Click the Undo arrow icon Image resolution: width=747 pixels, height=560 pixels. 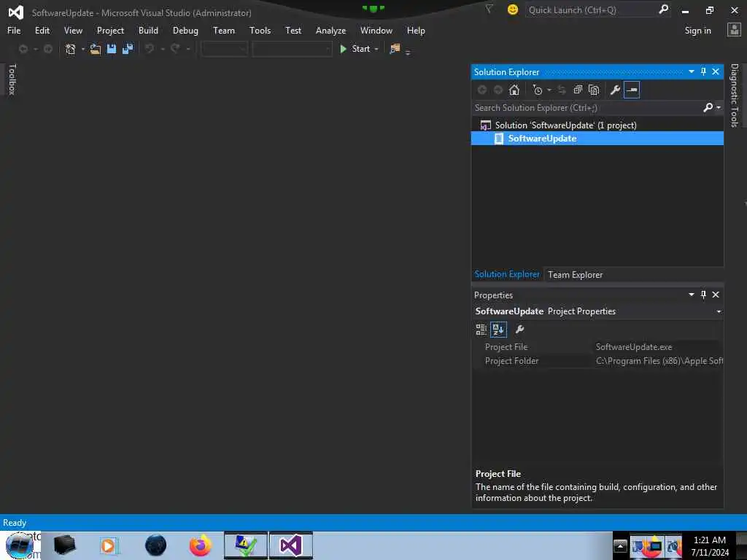[x=150, y=49]
